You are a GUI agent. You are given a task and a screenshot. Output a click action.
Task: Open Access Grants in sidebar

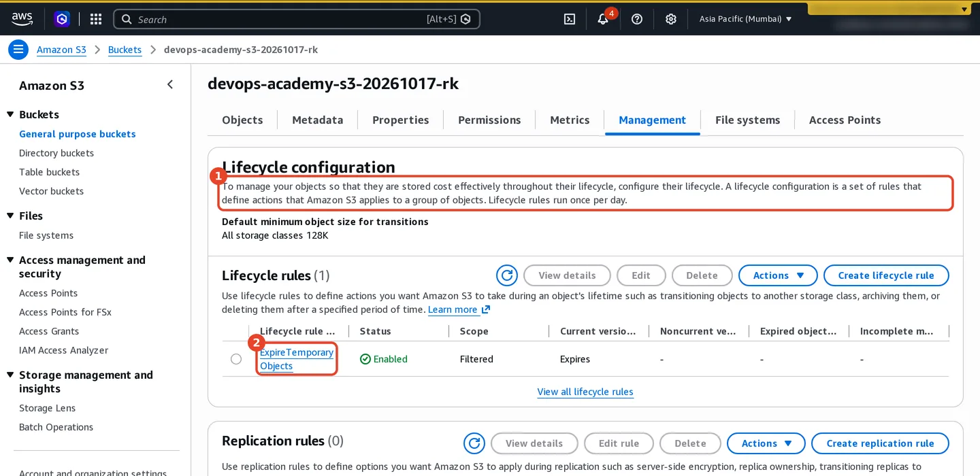(x=49, y=331)
